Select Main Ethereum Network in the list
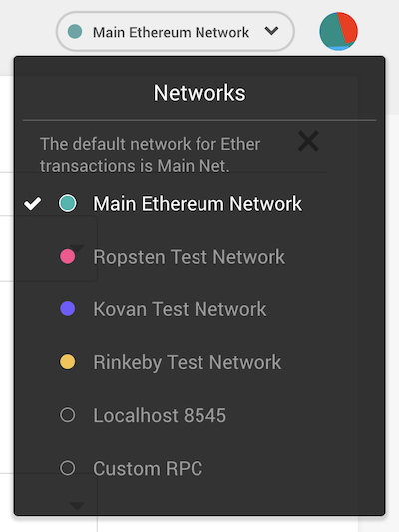The image size is (399, 532). (x=198, y=204)
